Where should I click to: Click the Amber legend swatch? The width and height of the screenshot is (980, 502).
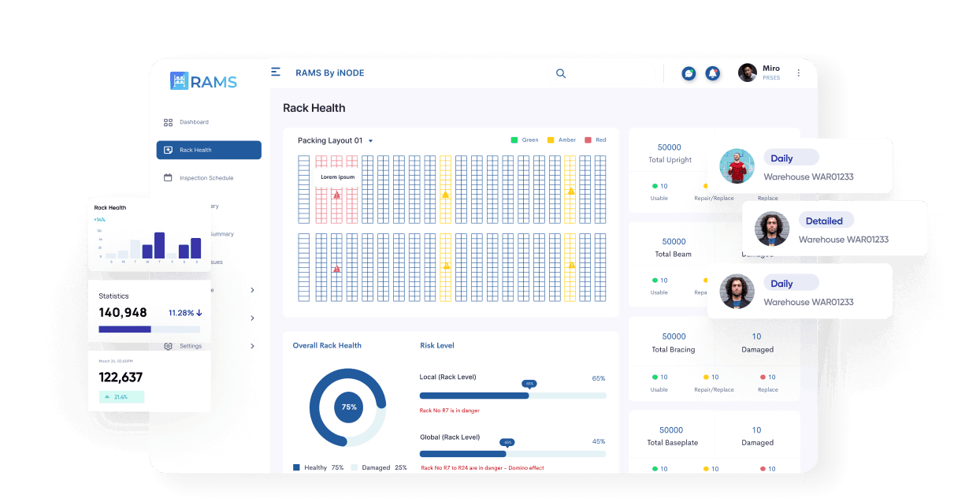tap(551, 140)
